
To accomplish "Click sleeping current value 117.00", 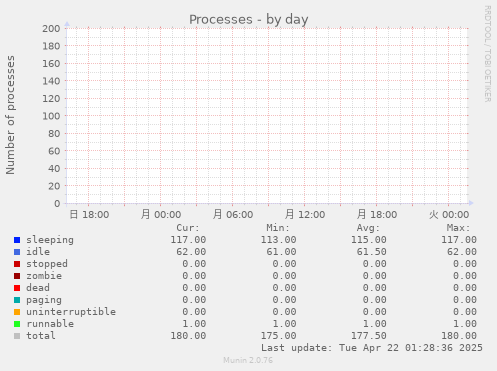I will point(188,240).
